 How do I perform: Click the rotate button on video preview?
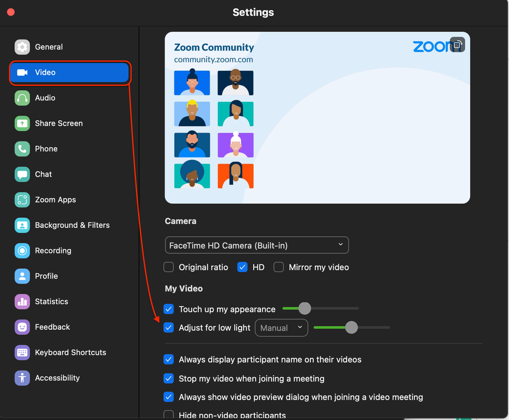point(457,45)
